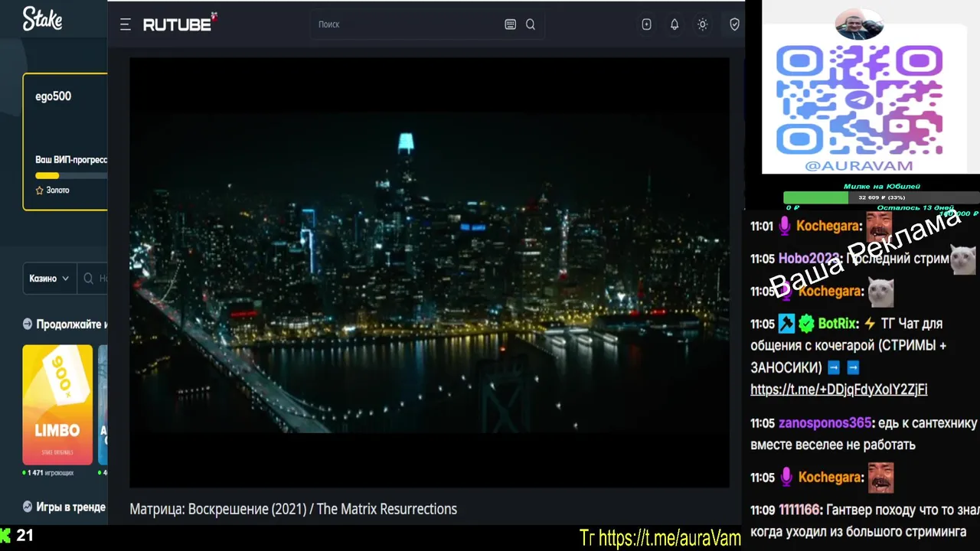Click the Продолжайте section icon
This screenshot has width=980, height=551.
(x=28, y=324)
